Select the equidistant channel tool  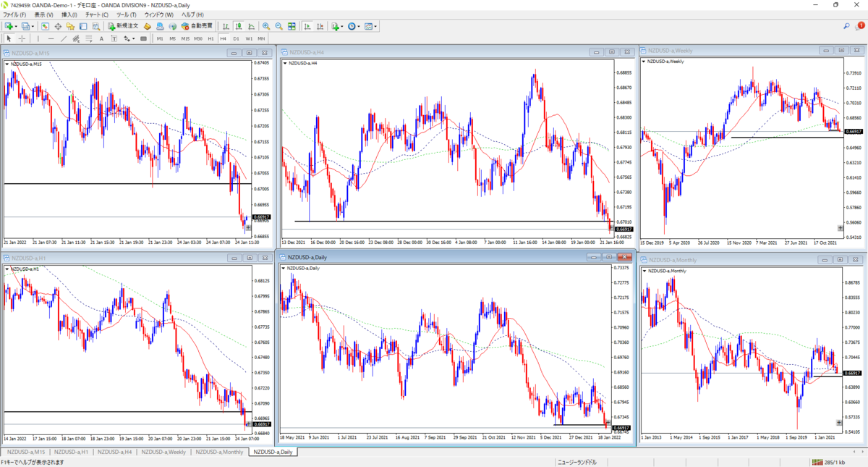pyautogui.click(x=77, y=38)
